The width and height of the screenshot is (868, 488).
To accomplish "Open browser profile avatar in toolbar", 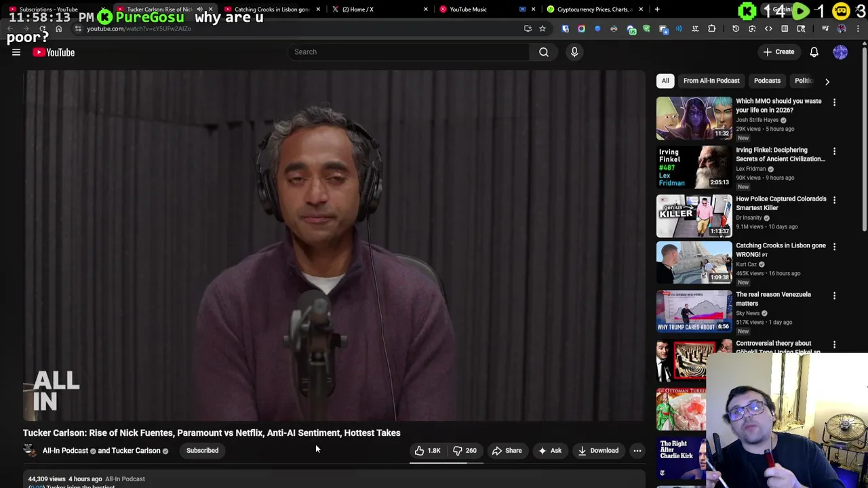I will point(842,28).
